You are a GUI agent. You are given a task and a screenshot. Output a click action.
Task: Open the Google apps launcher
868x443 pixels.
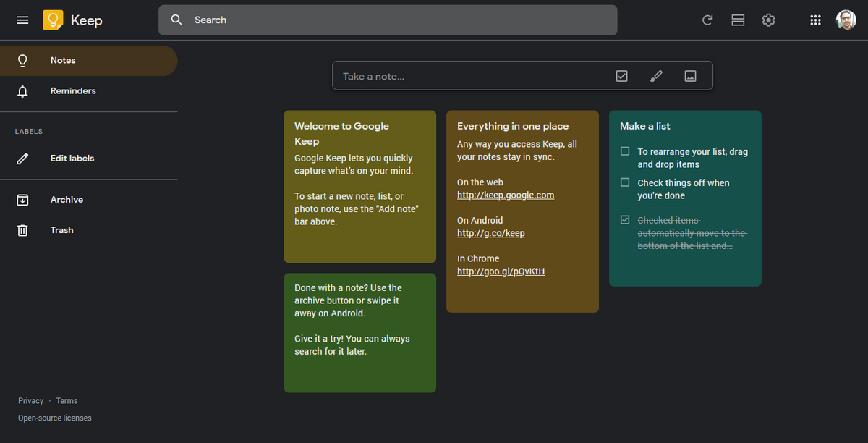pyautogui.click(x=815, y=20)
